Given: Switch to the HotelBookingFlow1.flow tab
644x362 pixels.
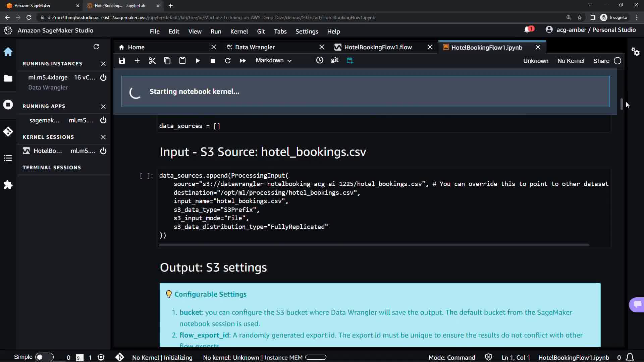Looking at the screenshot, I should [378, 47].
